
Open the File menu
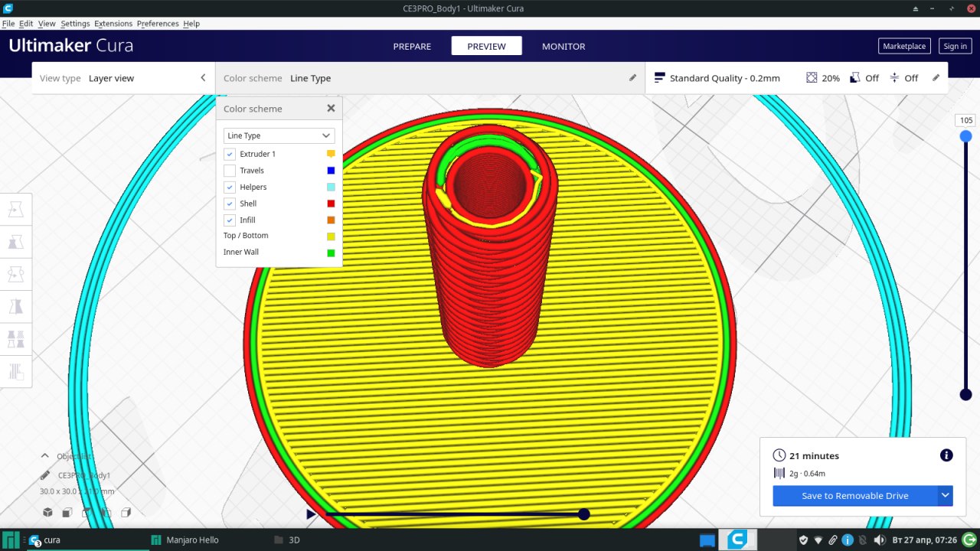[x=8, y=24]
